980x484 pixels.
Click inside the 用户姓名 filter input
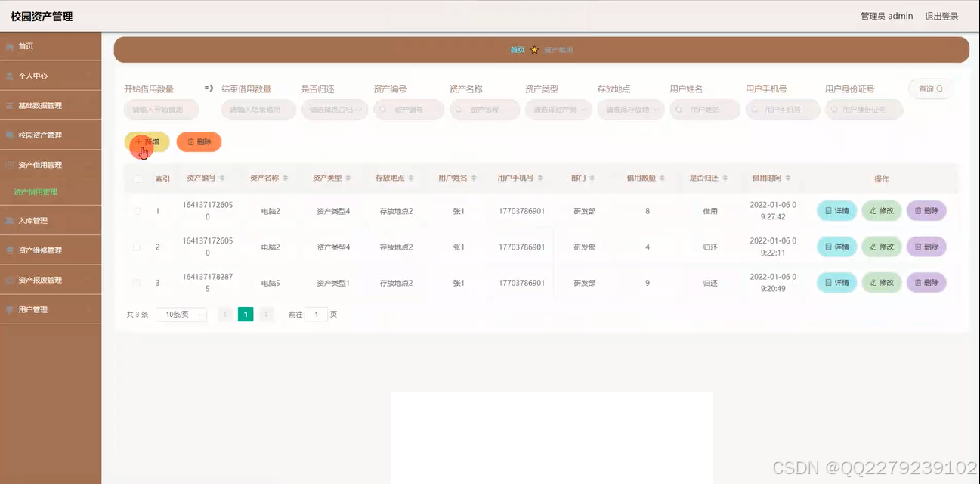pyautogui.click(x=704, y=109)
